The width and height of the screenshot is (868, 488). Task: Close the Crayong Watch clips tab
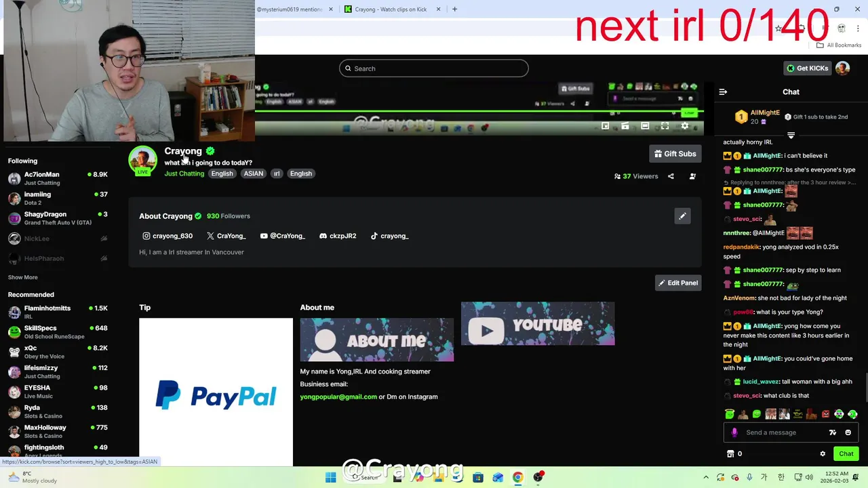click(438, 9)
